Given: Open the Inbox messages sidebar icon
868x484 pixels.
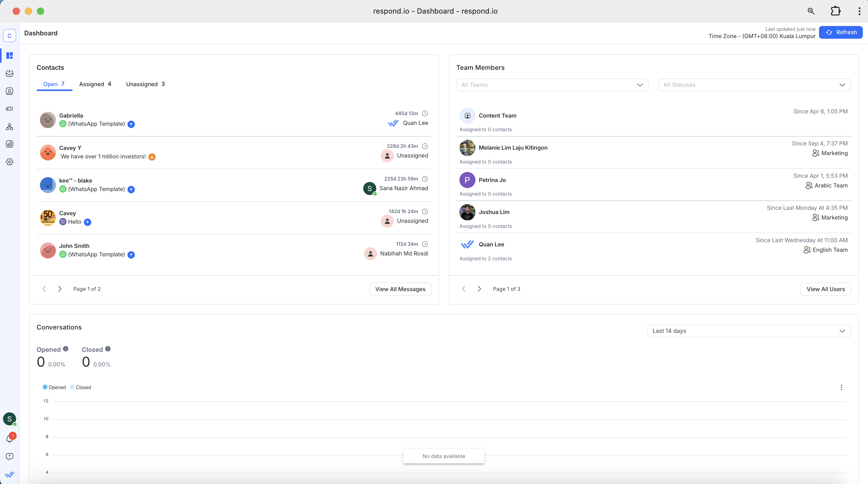Looking at the screenshot, I should 9,73.
